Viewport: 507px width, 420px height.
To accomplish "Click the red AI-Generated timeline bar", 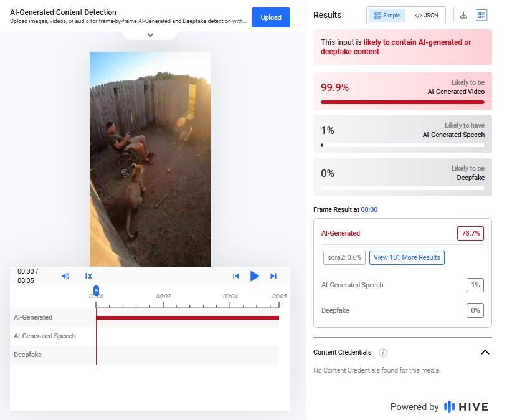I will (187, 318).
